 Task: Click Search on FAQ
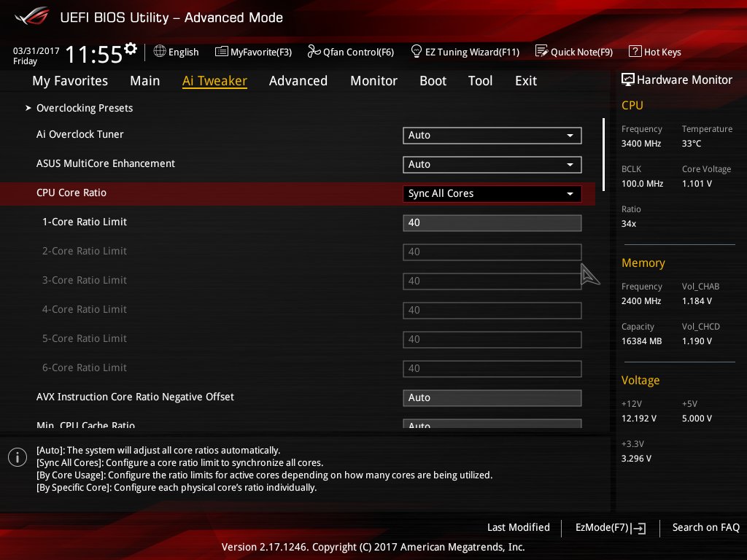(x=705, y=528)
